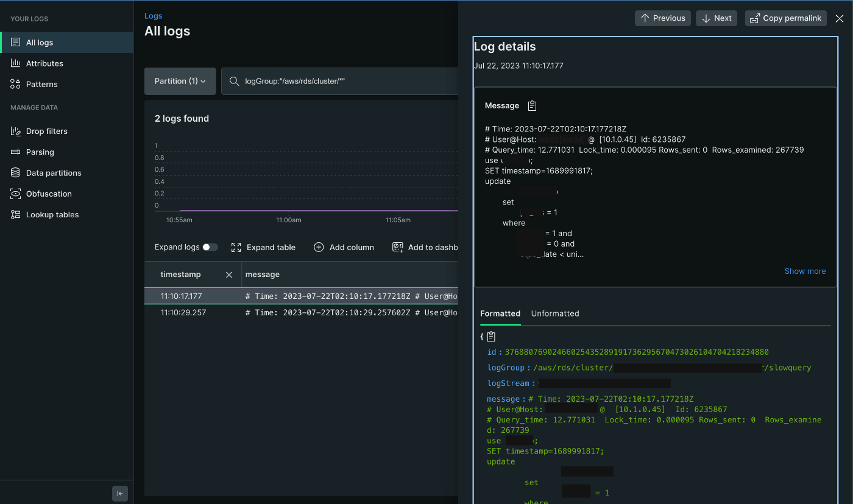Click the Previous log button
This screenshot has height=504, width=853.
pos(663,18)
